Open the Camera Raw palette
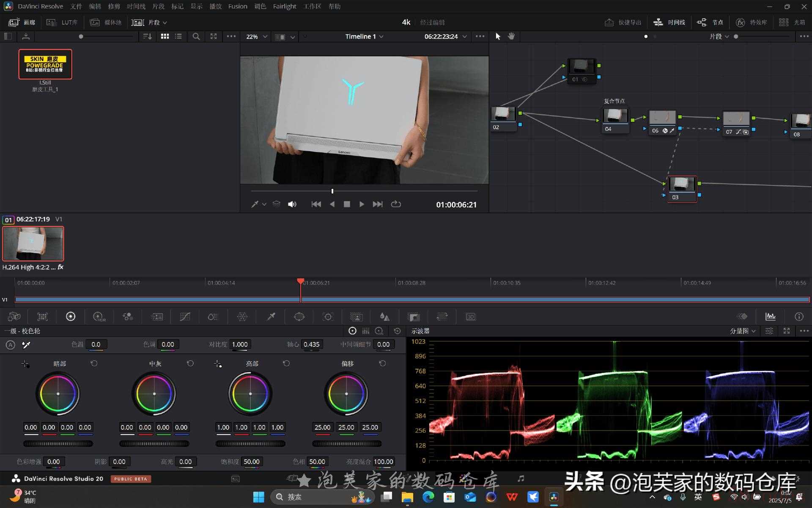This screenshot has height=508, width=812. [14, 317]
